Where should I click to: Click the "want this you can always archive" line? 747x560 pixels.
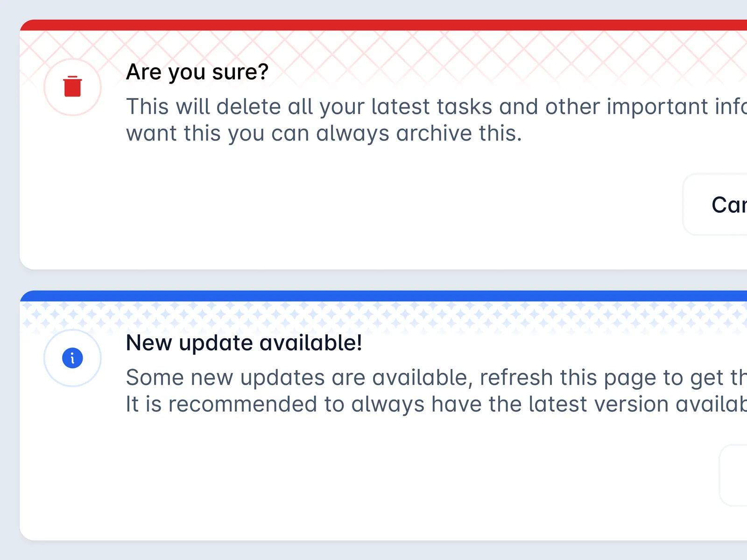click(x=324, y=133)
